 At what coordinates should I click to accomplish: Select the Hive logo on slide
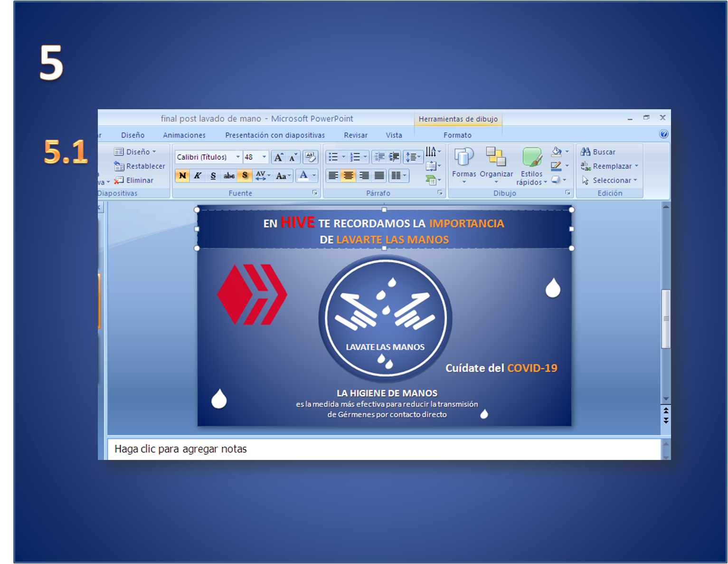pyautogui.click(x=252, y=295)
